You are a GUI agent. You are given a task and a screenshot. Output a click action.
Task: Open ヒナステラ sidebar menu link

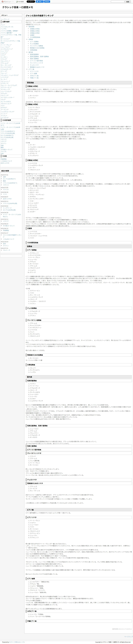point(4,117)
